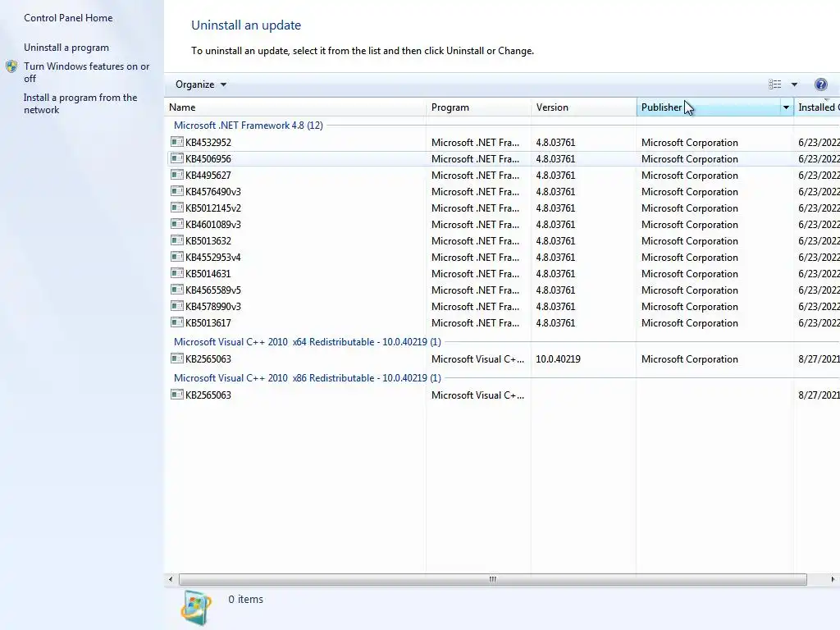Open the view options dropdown arrow
The height and width of the screenshot is (630, 840).
[794, 84]
